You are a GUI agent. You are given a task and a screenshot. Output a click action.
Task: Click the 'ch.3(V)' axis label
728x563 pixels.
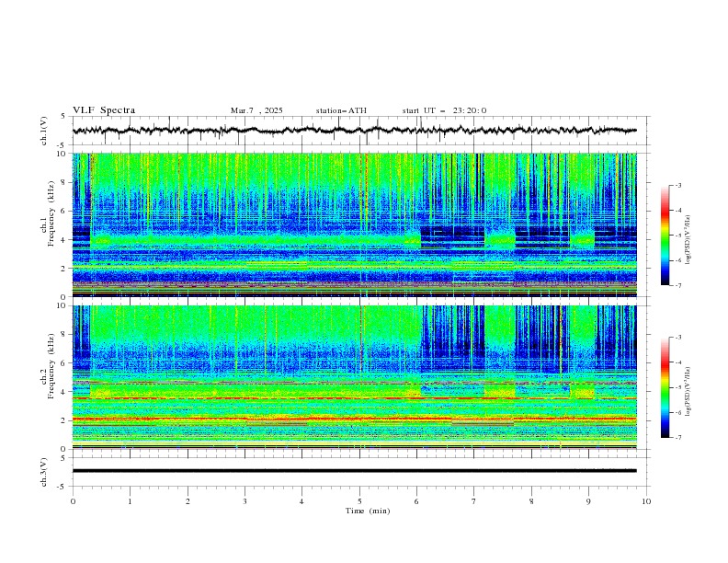[x=44, y=472]
